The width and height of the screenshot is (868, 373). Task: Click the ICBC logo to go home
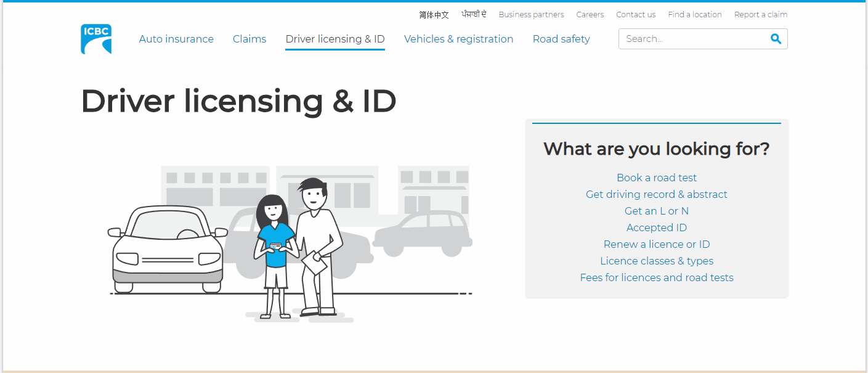96,39
